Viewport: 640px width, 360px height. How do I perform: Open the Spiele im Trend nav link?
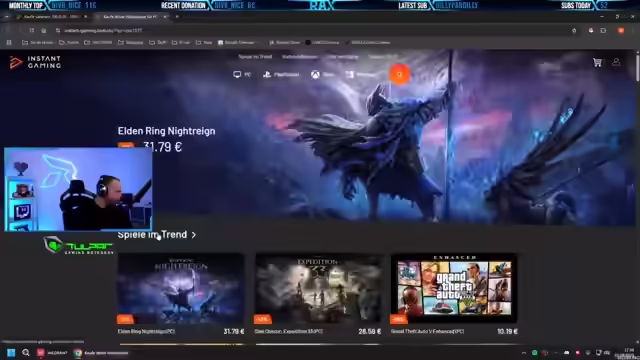click(255, 57)
